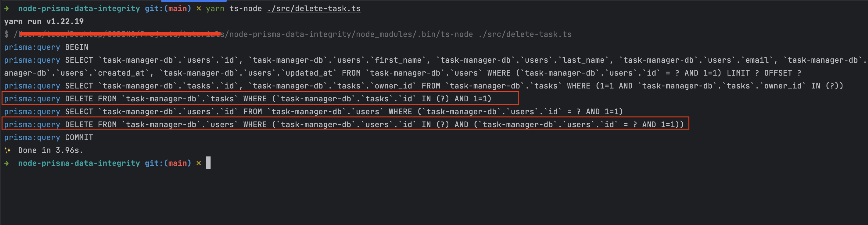Click git:(main) on the last prompt line
This screenshot has height=225, width=868.
168,163
